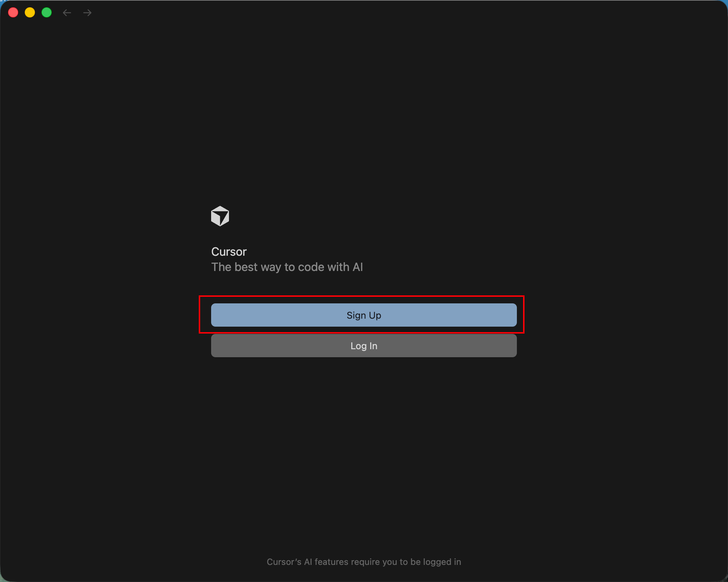The width and height of the screenshot is (728, 582).
Task: Click the word "require" in footer
Action: [x=365, y=562]
